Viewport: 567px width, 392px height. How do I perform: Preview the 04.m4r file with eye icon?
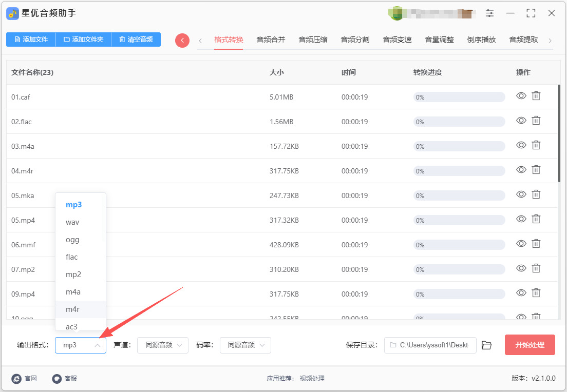(x=521, y=169)
